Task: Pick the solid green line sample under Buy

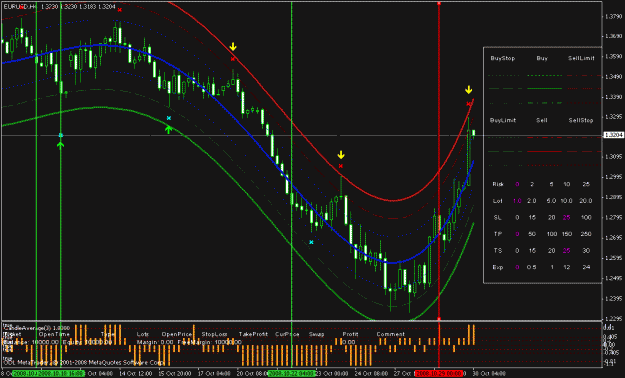Action: 544,89
